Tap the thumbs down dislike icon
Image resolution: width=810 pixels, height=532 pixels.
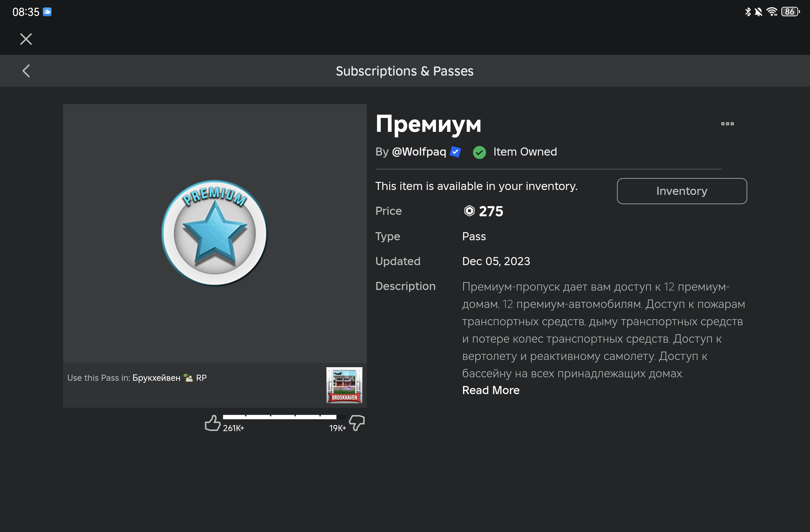[357, 423]
